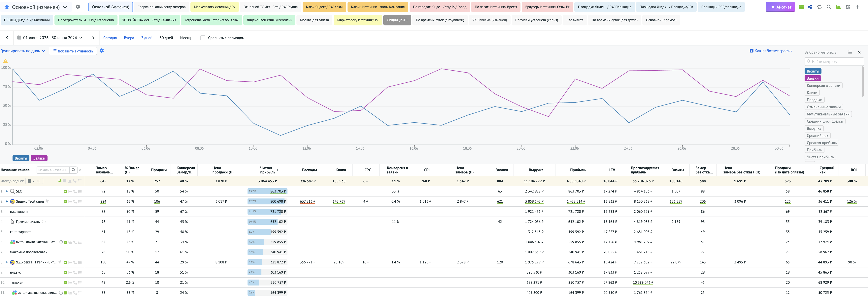Click the star icon beside the report name
Viewport: 868px width, 300px height.
point(7,7)
